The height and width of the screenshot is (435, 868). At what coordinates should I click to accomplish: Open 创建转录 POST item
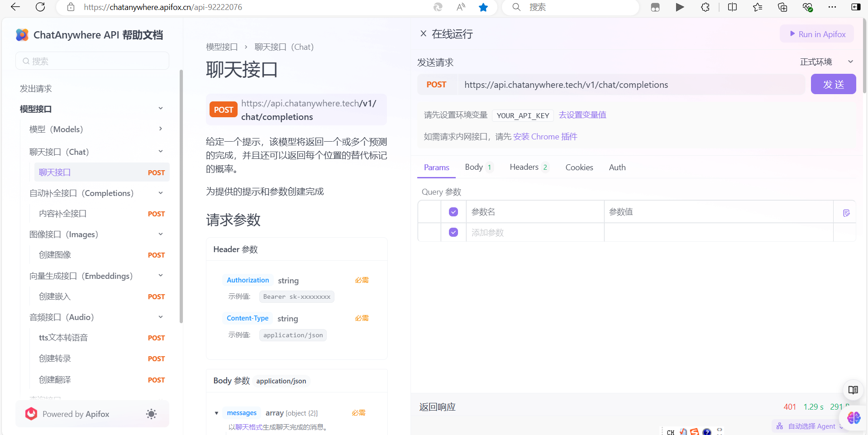pyautogui.click(x=102, y=359)
